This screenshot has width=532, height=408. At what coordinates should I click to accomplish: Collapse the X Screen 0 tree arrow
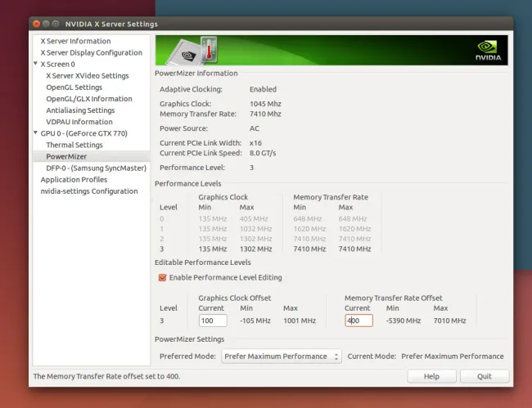pyautogui.click(x=36, y=64)
